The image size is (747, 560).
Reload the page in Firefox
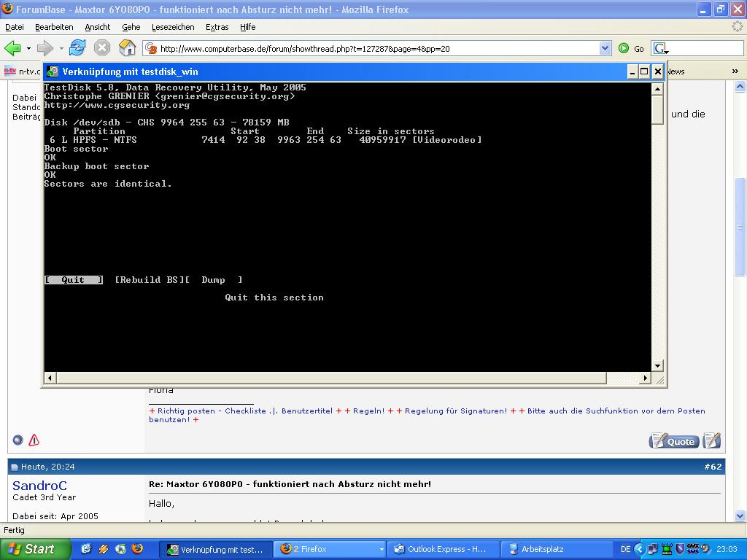77,48
